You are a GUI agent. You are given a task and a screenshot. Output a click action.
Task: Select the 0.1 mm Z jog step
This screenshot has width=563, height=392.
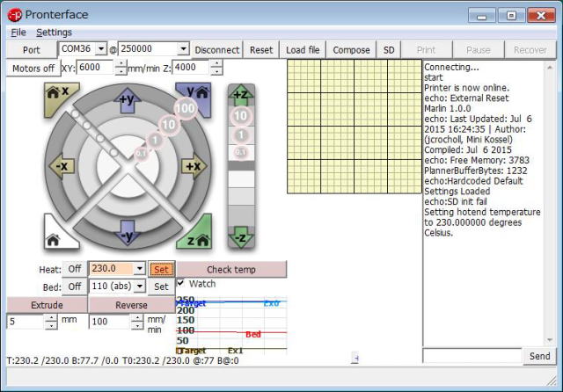point(241,152)
